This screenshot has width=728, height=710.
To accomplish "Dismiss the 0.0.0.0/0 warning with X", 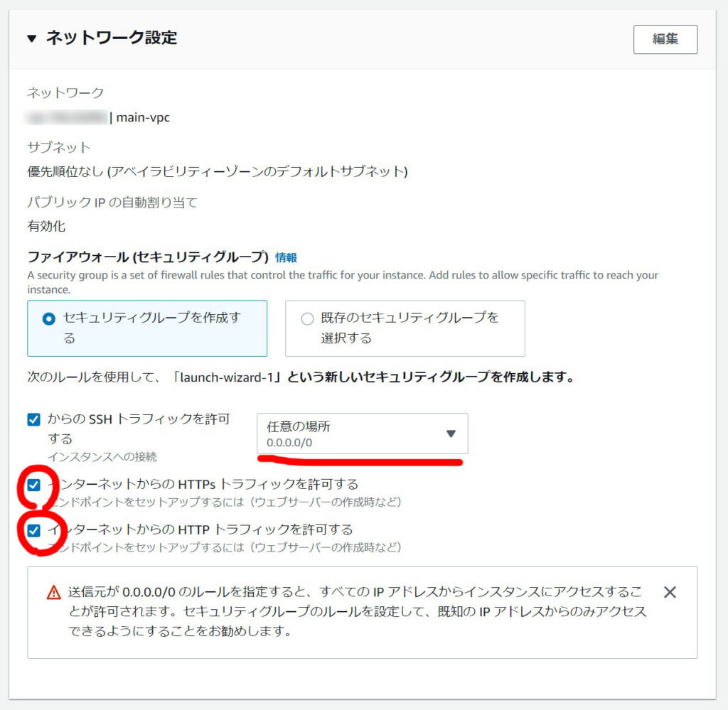I will click(670, 592).
